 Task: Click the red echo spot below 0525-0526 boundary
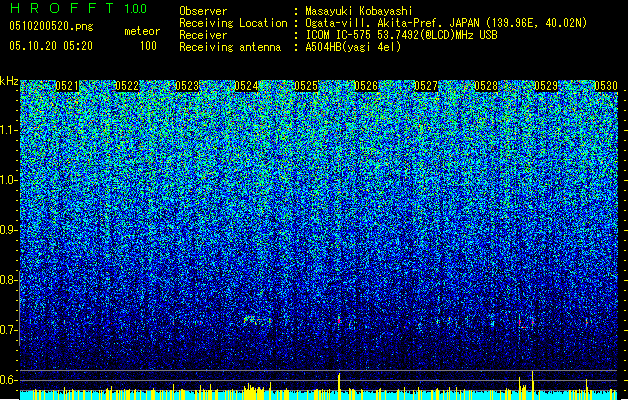(339, 321)
